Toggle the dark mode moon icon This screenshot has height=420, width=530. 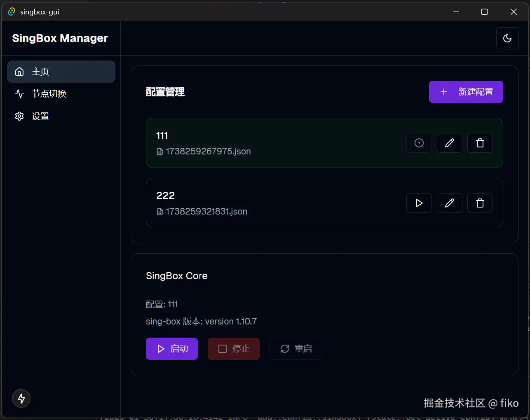tap(507, 38)
